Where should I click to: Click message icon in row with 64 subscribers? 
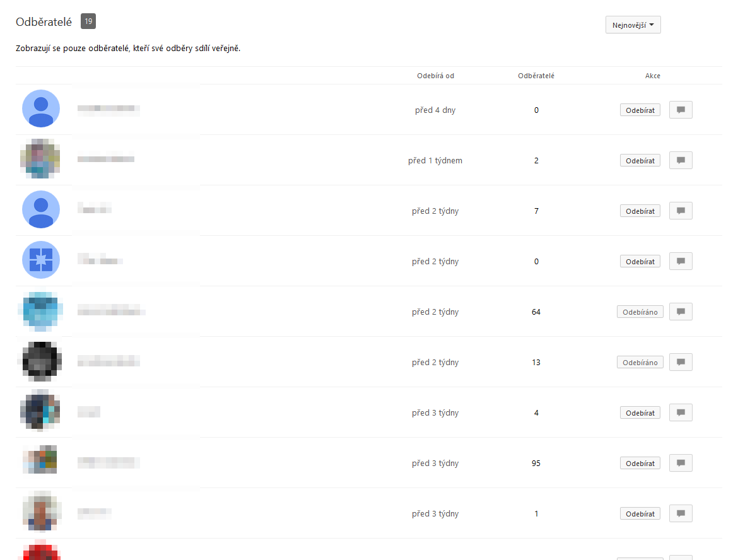click(x=681, y=312)
